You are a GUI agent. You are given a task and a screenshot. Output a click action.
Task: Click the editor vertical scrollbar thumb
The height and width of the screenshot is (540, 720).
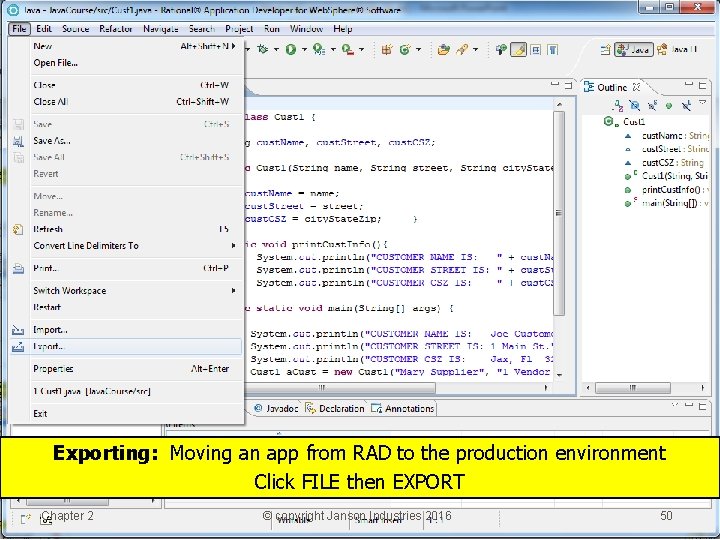click(559, 213)
